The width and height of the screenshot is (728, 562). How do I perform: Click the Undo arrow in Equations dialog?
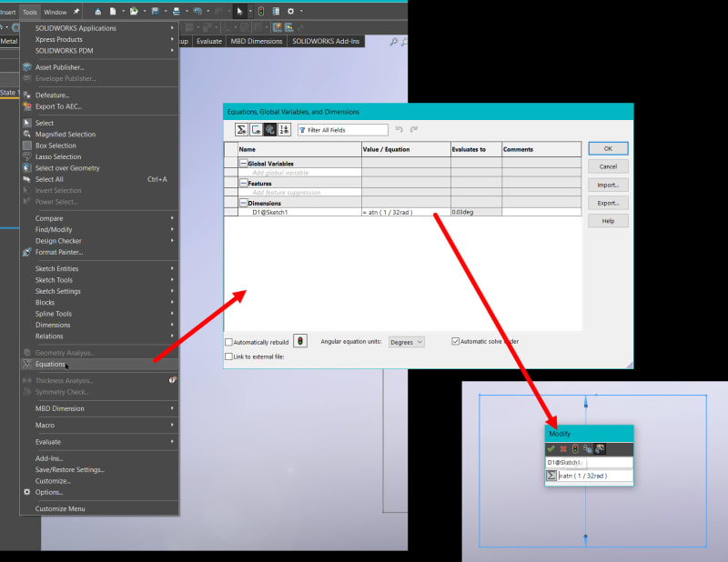[x=399, y=129]
